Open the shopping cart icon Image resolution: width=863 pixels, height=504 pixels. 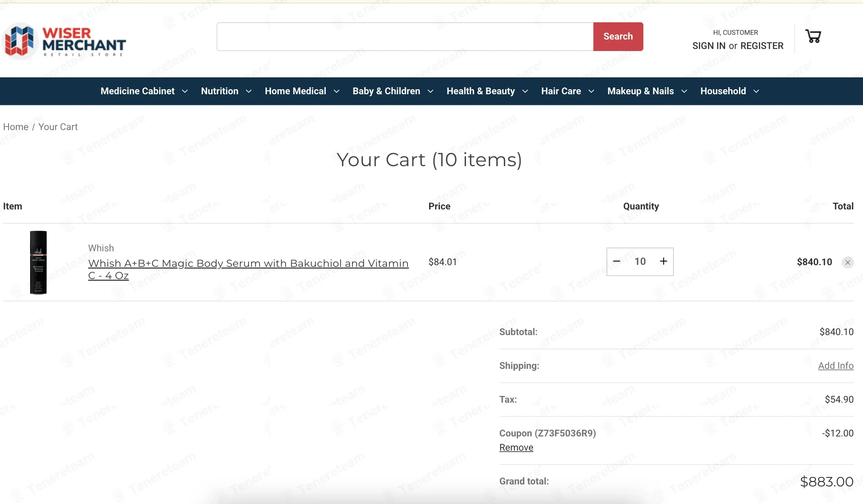[x=813, y=36]
